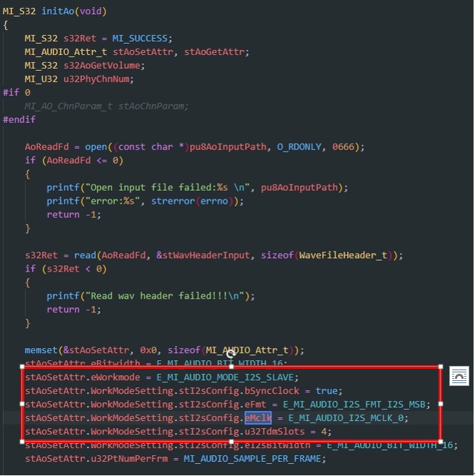475x476 pixels.
Task: Click the '#endif' directive
Action: tap(19, 119)
